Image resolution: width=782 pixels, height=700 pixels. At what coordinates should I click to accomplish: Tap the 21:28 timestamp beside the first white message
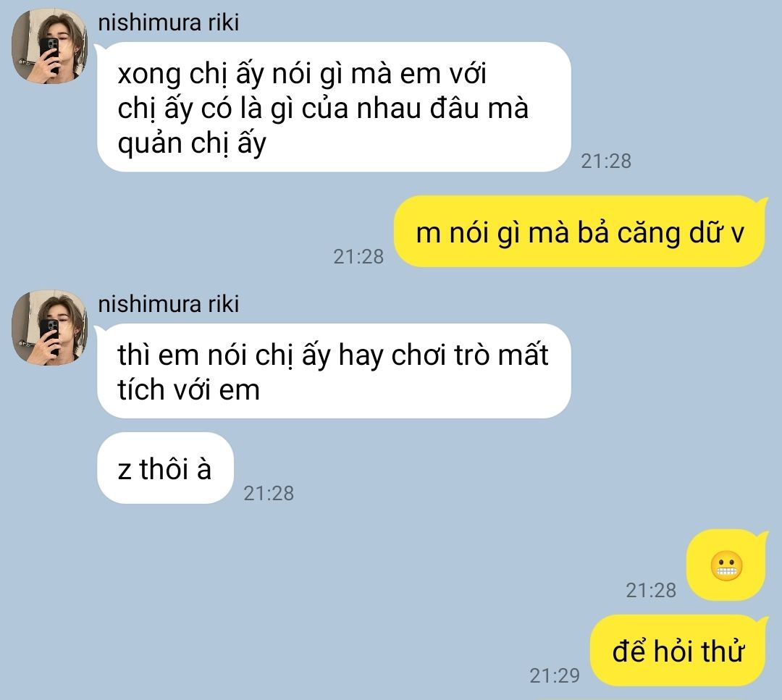point(606,161)
